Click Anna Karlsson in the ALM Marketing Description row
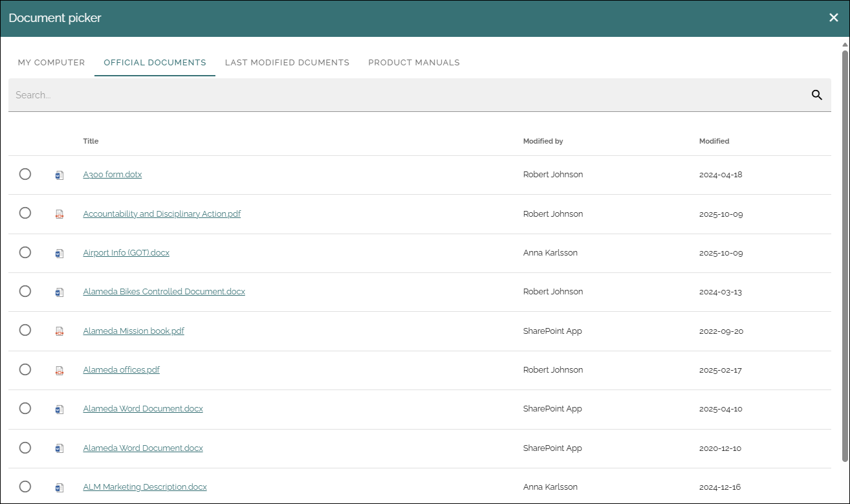Viewport: 850px width, 504px height. click(550, 487)
